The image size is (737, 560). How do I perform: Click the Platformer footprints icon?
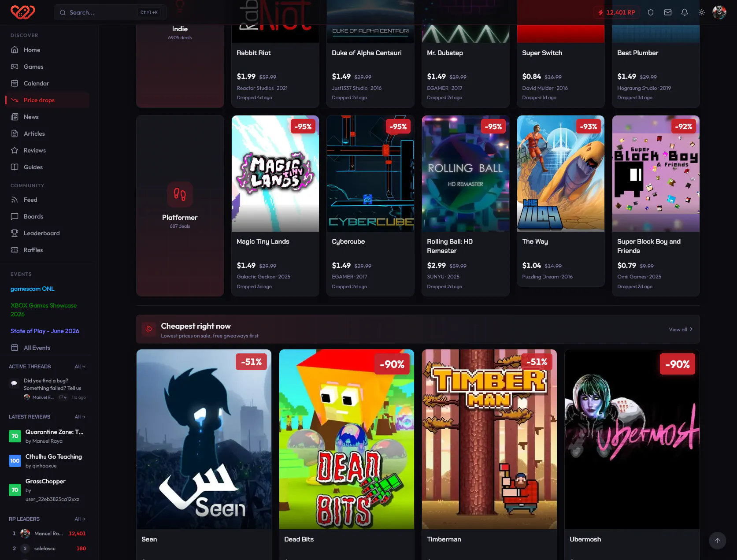[180, 194]
